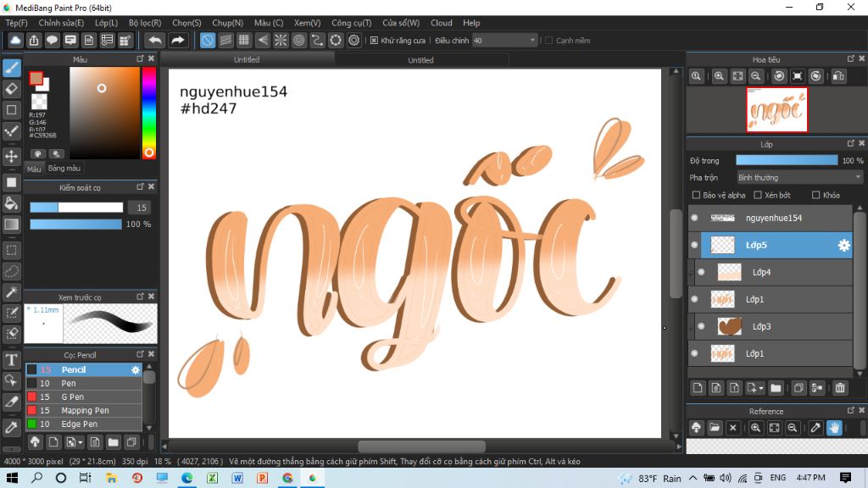Viewport: 868px width, 488px height.
Task: Expand add-brush dropdown in brush panel
Action: pos(81,442)
